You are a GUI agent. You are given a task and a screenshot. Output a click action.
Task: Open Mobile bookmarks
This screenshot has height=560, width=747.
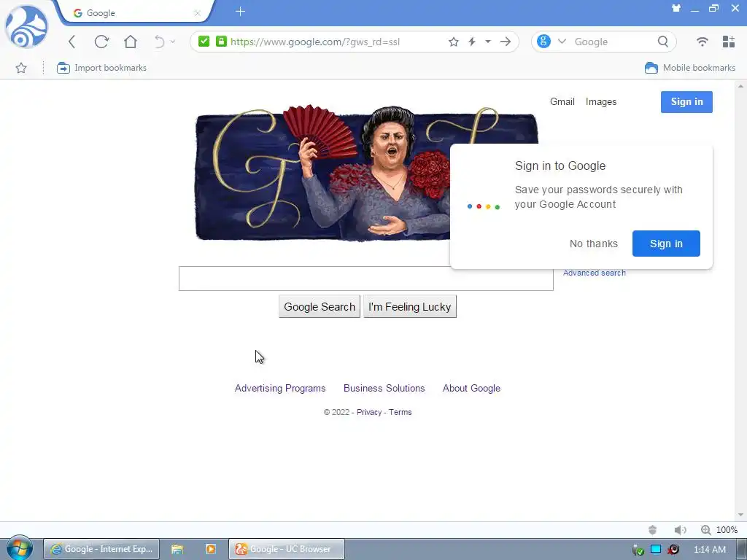pyautogui.click(x=690, y=68)
